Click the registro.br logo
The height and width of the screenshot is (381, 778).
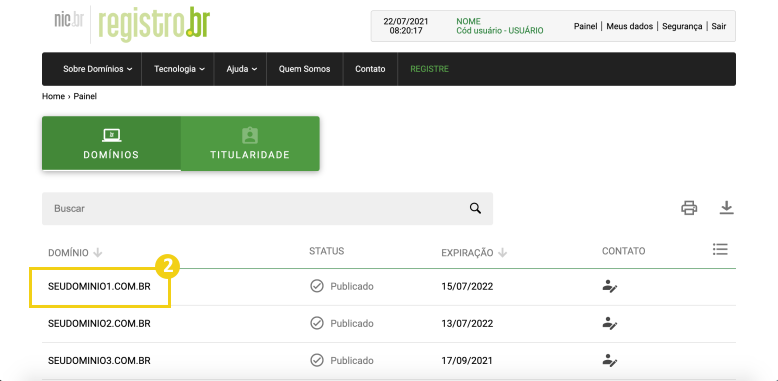click(154, 24)
